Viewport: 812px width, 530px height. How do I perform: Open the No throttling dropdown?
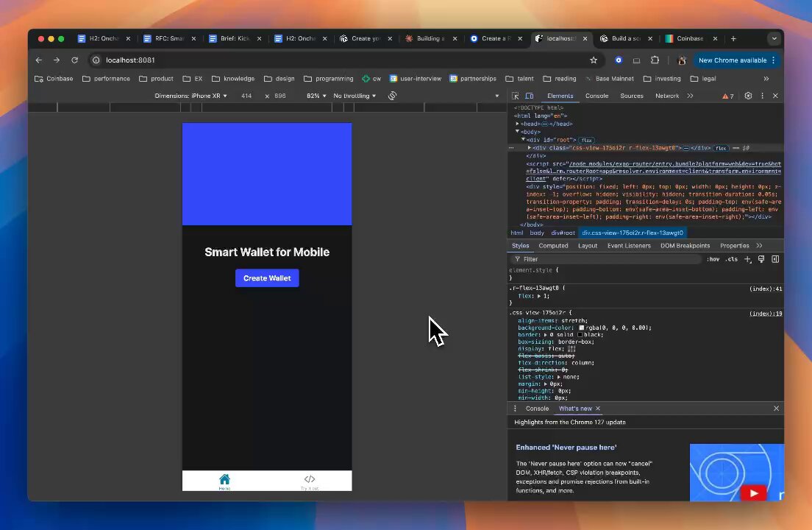pyautogui.click(x=355, y=96)
